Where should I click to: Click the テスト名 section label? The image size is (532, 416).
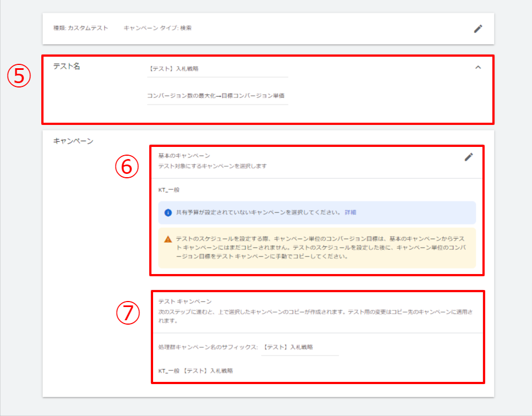[x=67, y=66]
